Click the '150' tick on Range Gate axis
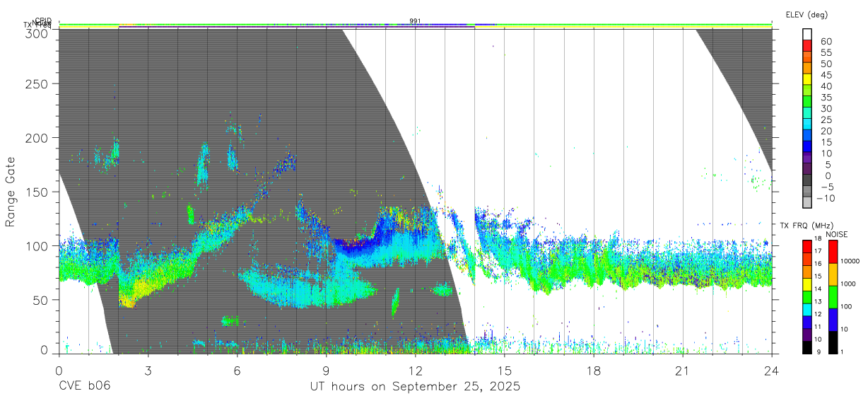The height and width of the screenshot is (401, 868). [37, 192]
